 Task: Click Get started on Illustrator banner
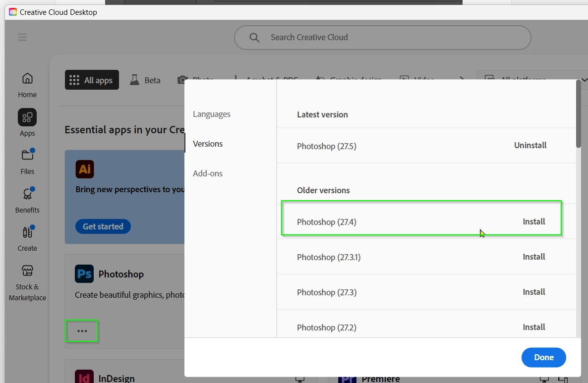(x=103, y=226)
